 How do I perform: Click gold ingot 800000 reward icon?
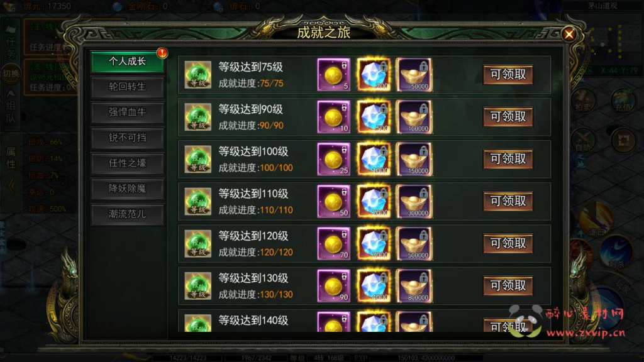414,286
